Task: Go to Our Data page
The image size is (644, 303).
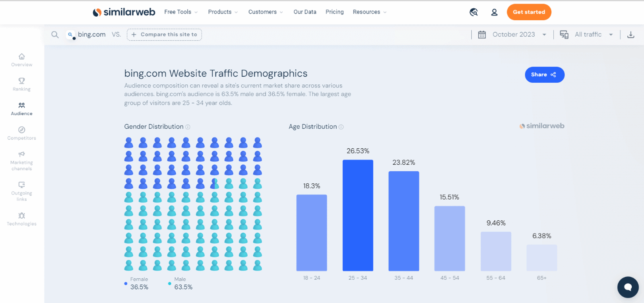Action: tap(305, 12)
